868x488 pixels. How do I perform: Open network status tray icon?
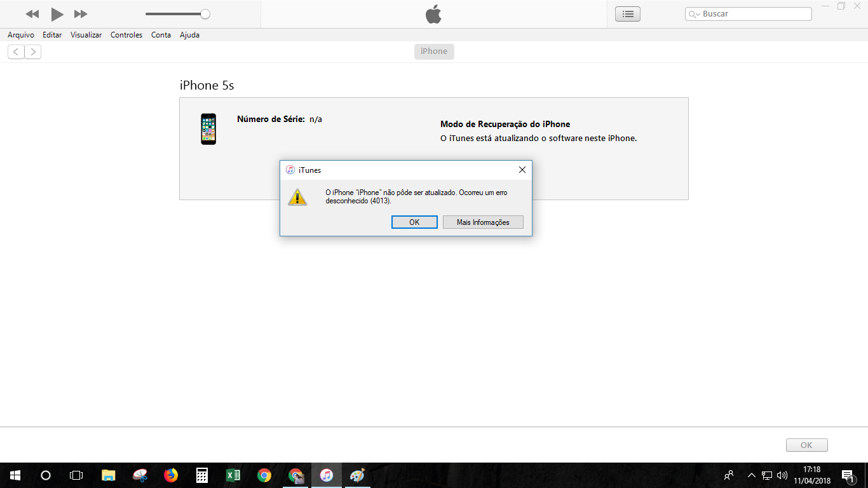tap(767, 475)
